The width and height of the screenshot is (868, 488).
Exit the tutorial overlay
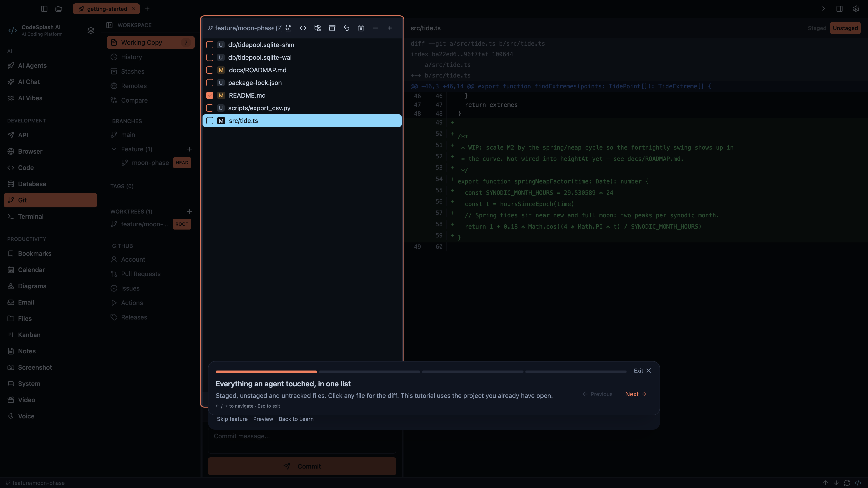[642, 371]
